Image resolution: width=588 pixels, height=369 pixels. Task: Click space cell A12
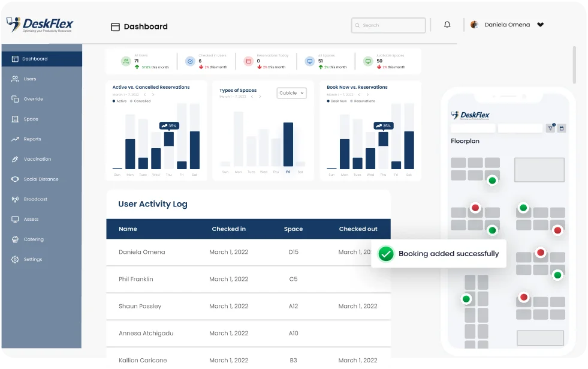(x=293, y=306)
